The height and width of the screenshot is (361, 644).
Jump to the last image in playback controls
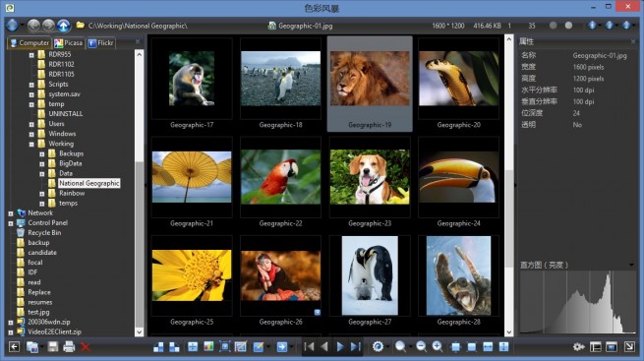coord(356,347)
